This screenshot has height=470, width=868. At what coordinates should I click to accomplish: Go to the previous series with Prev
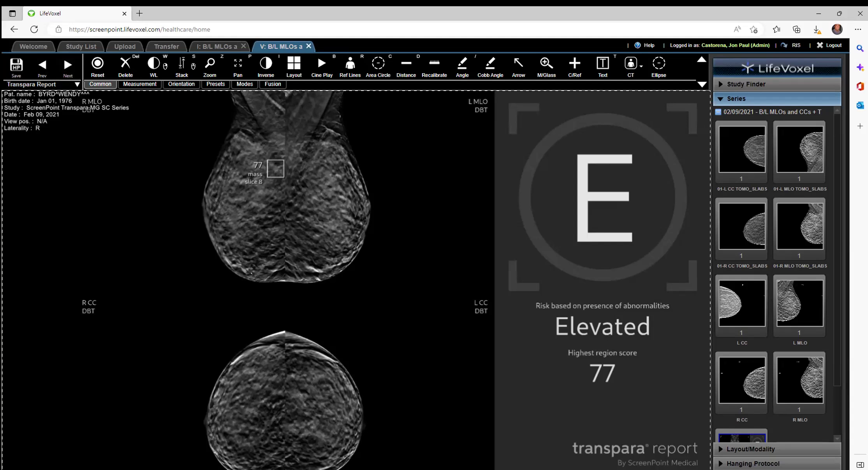[x=42, y=68]
